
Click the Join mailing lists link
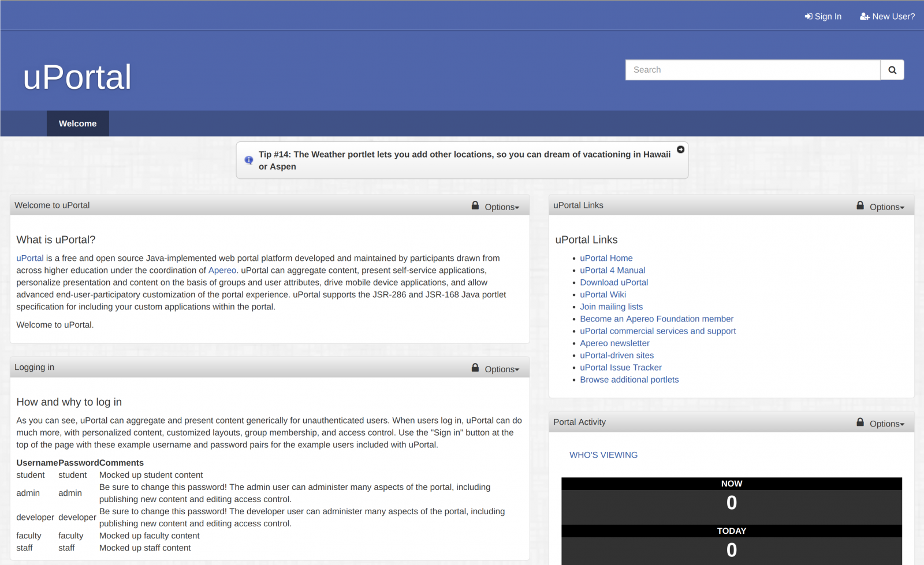(x=612, y=306)
